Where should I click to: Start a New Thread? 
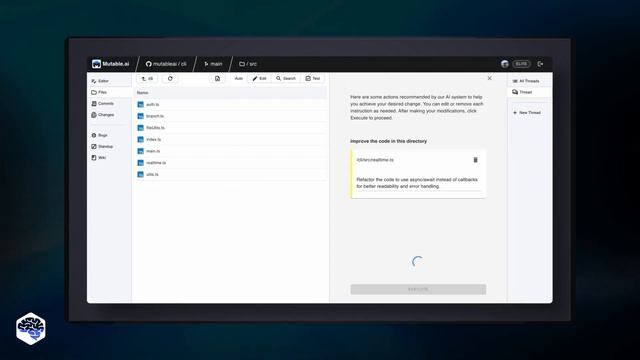click(527, 112)
